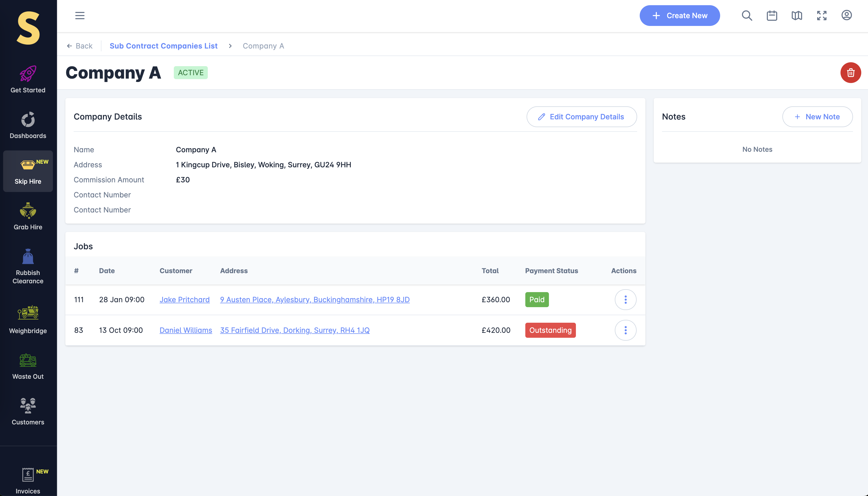This screenshot has height=496, width=868.
Task: Expand actions menu for job 83
Action: point(625,330)
